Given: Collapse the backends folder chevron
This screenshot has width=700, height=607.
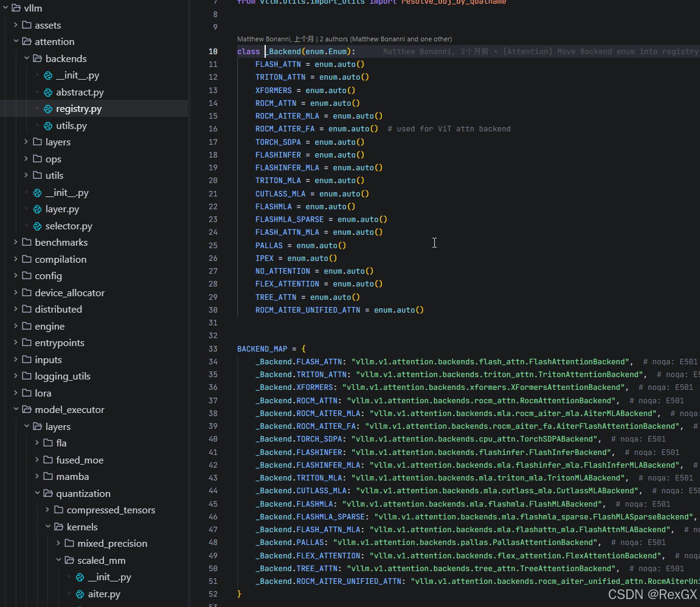Looking at the screenshot, I should [27, 58].
